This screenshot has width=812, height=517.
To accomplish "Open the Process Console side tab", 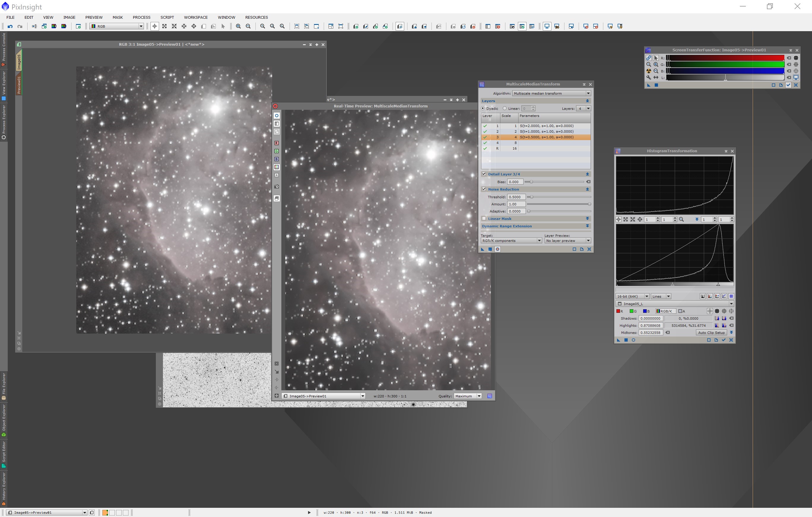I will pos(4,50).
